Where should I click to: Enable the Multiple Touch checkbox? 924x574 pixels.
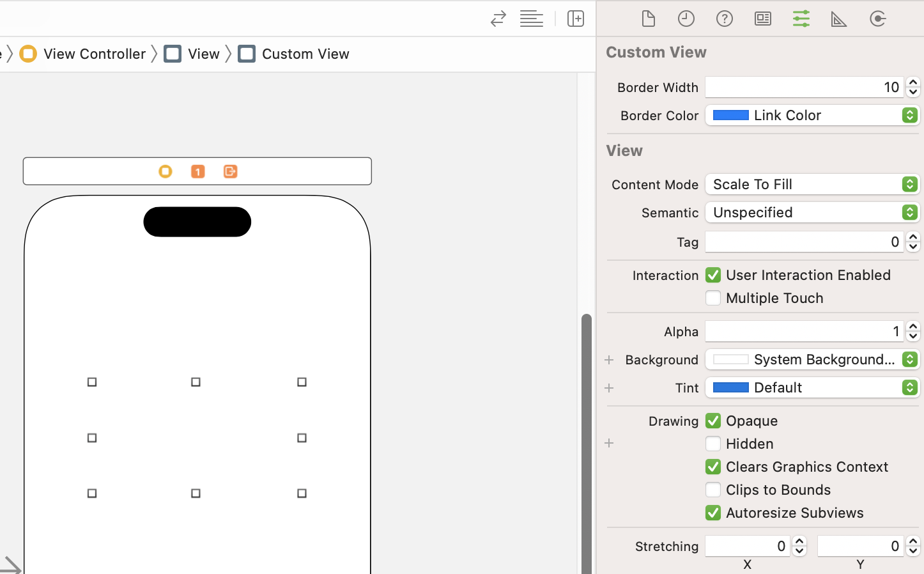[x=713, y=298]
